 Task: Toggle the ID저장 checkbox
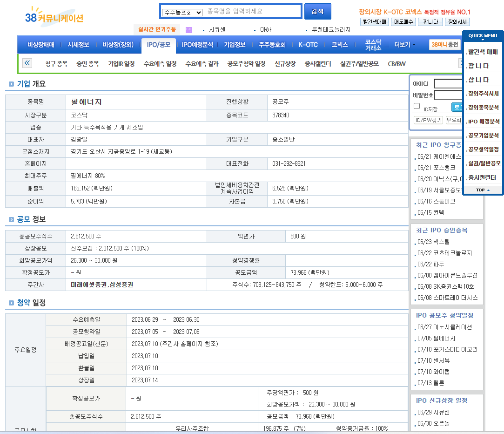coord(417,106)
